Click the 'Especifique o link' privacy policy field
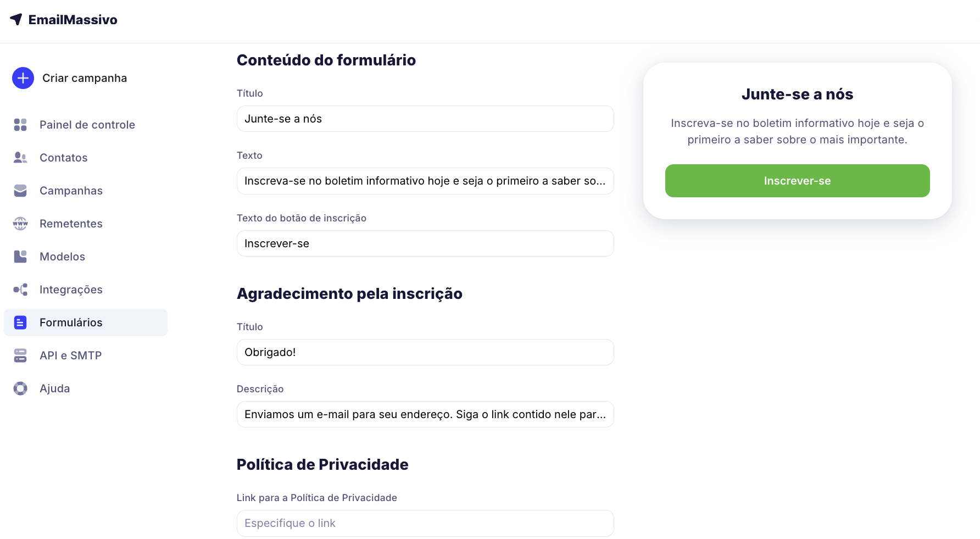Viewport: 980px width, 539px height. point(425,523)
